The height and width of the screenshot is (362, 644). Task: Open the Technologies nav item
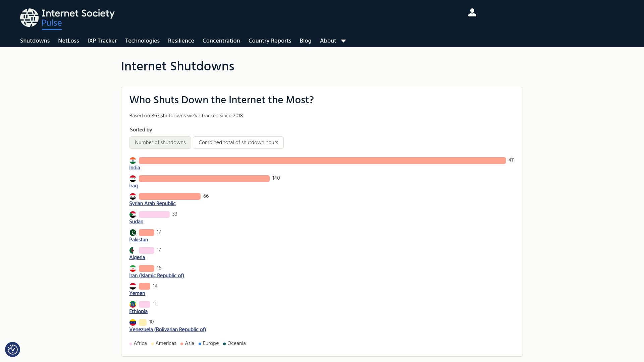(142, 41)
